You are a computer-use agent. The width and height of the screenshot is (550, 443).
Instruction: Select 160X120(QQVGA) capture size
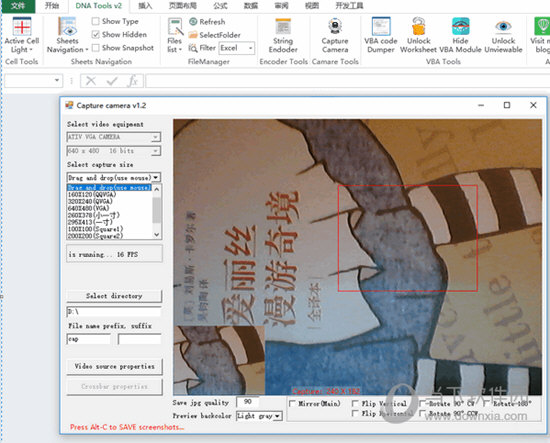tap(109, 194)
